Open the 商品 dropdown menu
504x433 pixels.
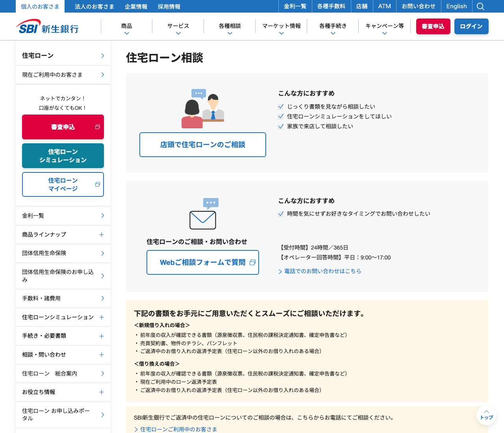click(x=127, y=26)
